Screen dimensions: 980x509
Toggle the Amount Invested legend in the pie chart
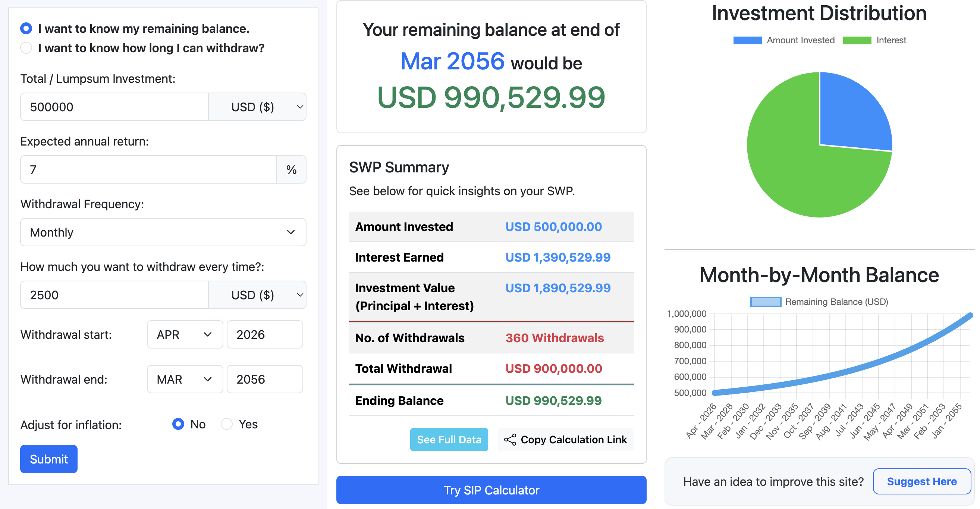785,40
